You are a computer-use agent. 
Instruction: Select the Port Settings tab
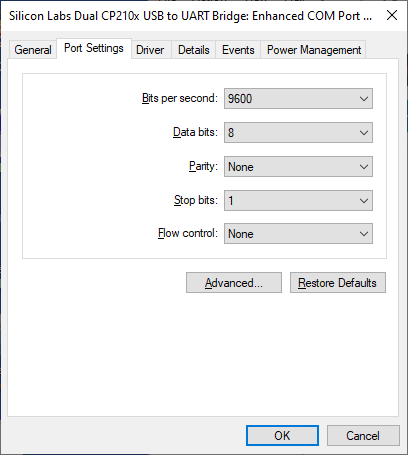[x=94, y=48]
